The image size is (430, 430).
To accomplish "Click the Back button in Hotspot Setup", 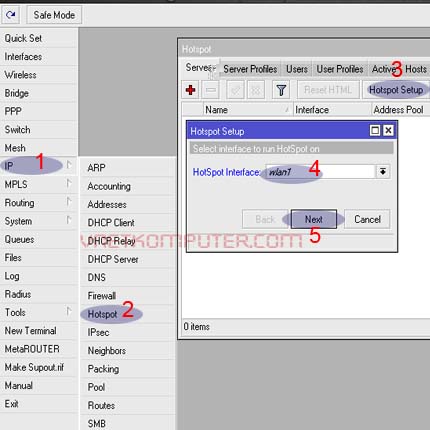I will [265, 219].
